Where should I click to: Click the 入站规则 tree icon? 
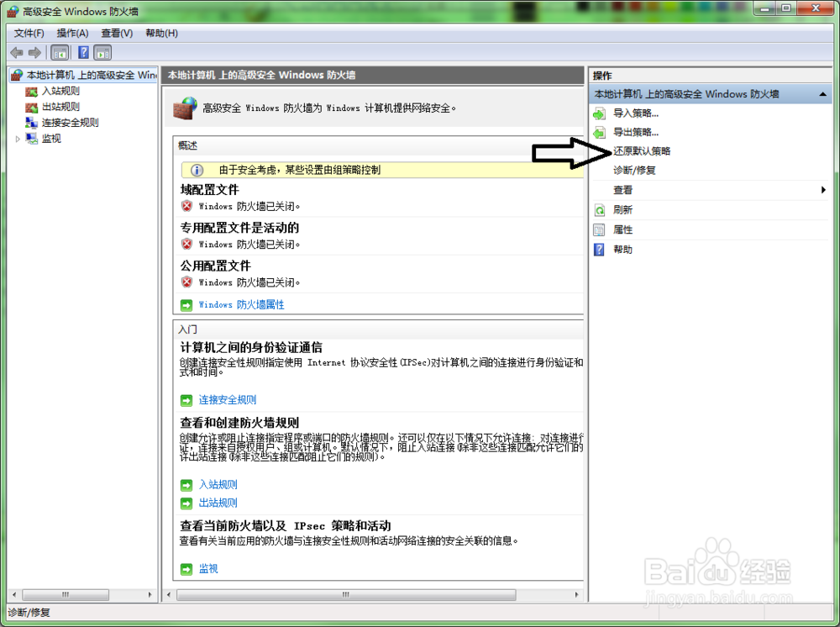[32, 92]
